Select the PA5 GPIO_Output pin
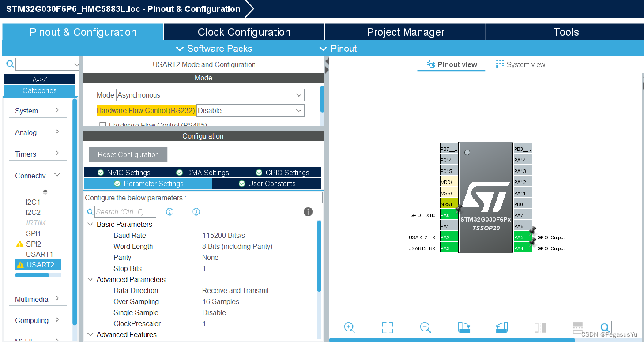Viewport: 644px width, 342px height. pyautogui.click(x=523, y=237)
